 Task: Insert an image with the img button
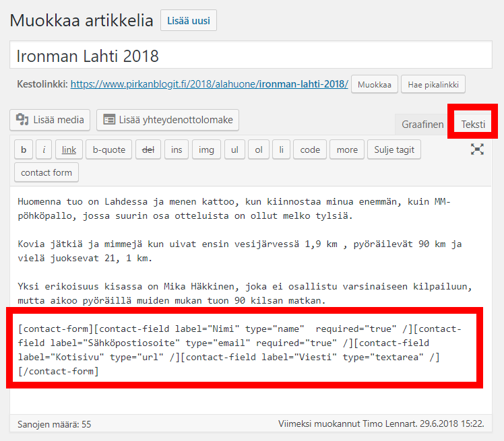pos(206,149)
